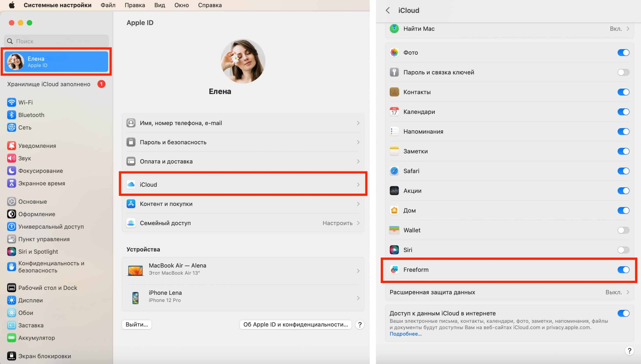Toggle Фото iCloud sync switch
Screen dimensions: 641x364
point(623,53)
